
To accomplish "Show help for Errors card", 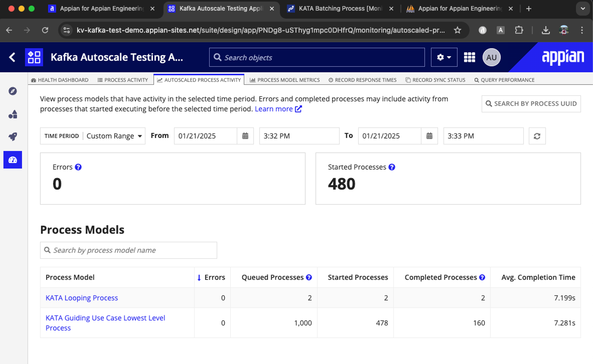I will click(78, 167).
